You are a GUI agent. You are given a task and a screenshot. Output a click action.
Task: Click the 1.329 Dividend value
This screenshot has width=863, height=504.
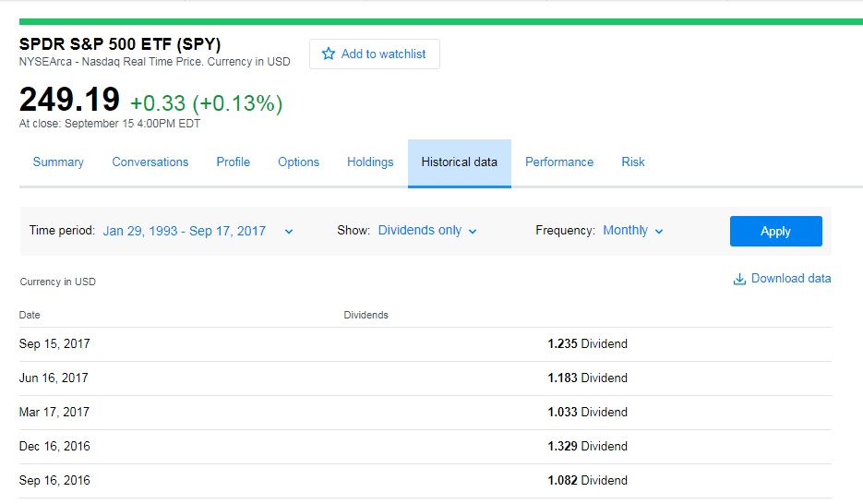click(x=587, y=446)
